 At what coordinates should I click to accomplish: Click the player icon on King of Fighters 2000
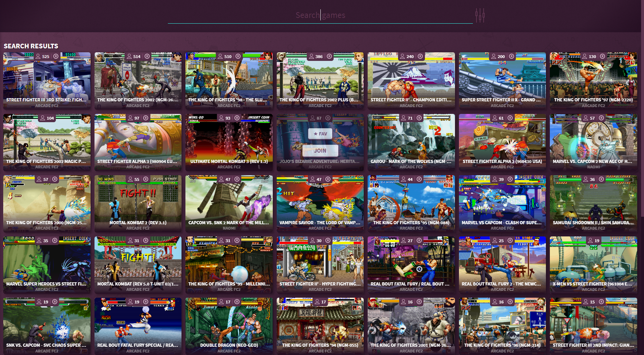pos(39,179)
